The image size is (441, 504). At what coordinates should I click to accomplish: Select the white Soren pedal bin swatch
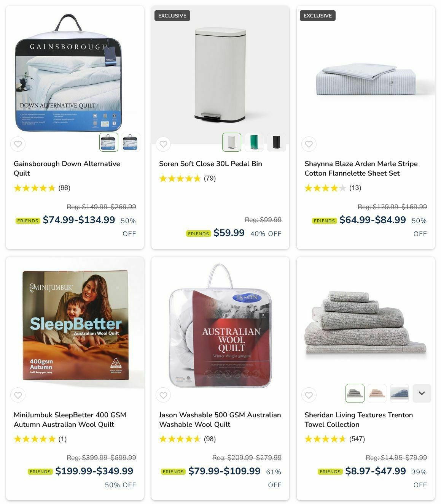pos(231,142)
